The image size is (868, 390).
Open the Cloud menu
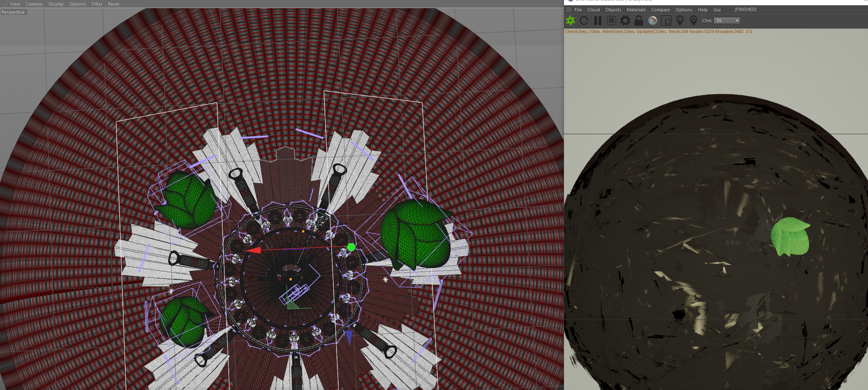593,10
